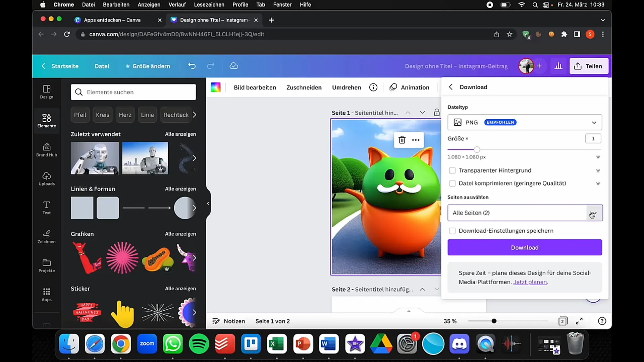The image size is (644, 362).
Task: Open the Bearbeiten menu in menu bar
Action: [116, 5]
